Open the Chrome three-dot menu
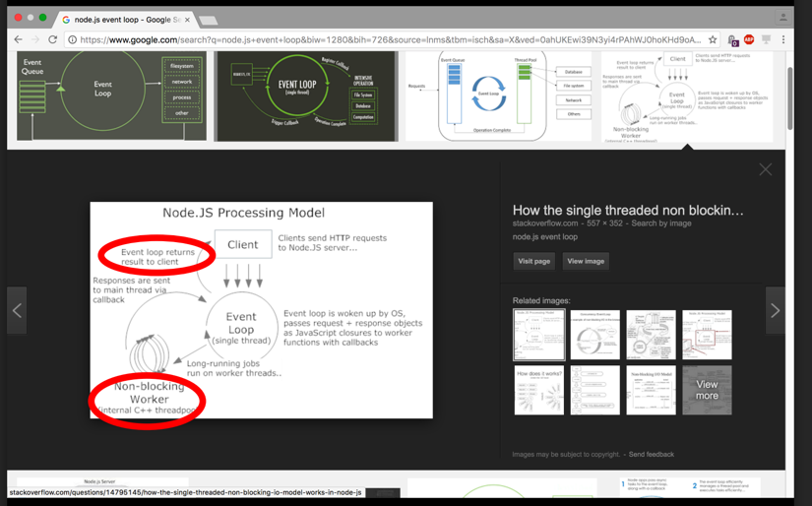812x506 pixels. (783, 39)
